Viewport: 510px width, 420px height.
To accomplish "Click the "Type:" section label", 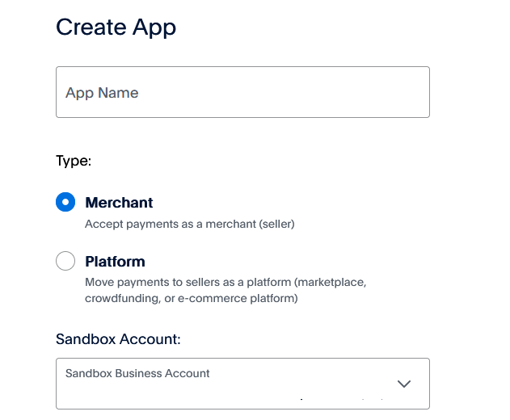I will pyautogui.click(x=74, y=161).
